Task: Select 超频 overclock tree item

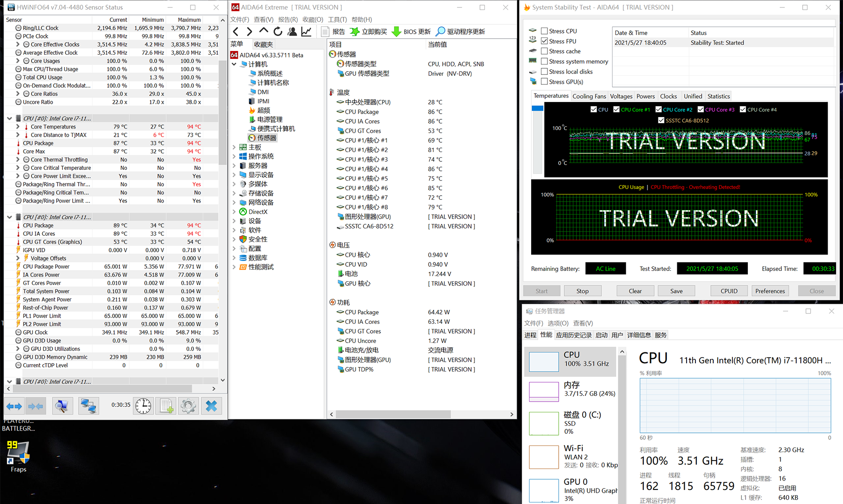Action: (259, 110)
